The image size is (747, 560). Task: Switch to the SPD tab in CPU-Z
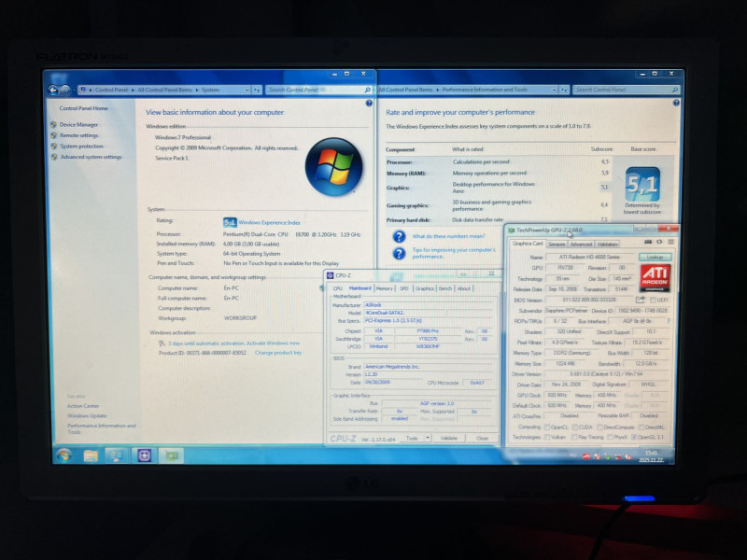(x=404, y=288)
